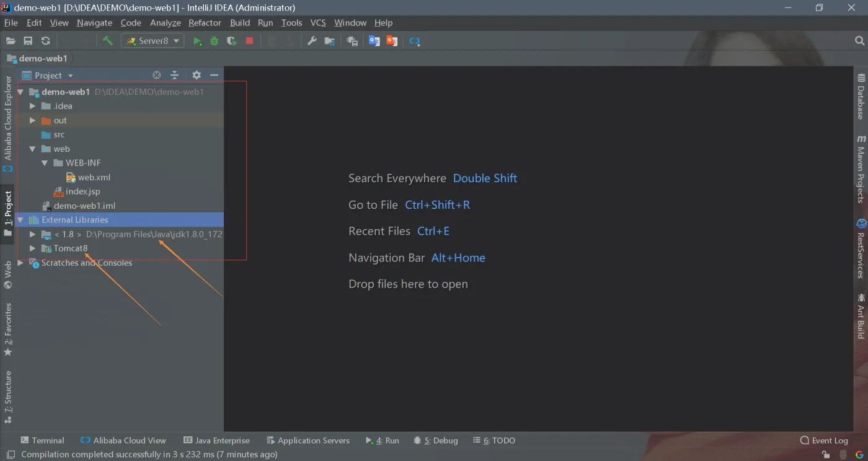This screenshot has width=868, height=461.
Task: Collapse all nodes in Project panel
Action: 175,75
